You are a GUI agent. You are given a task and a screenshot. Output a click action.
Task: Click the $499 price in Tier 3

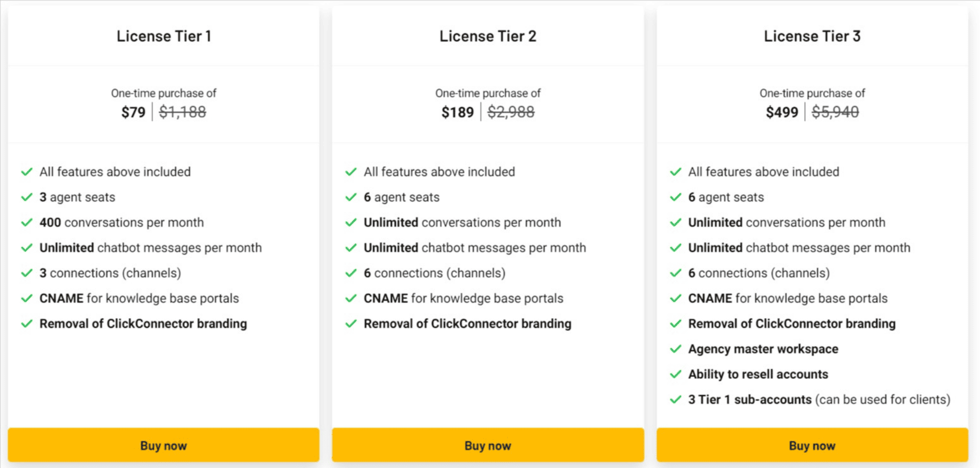pyautogui.click(x=782, y=112)
